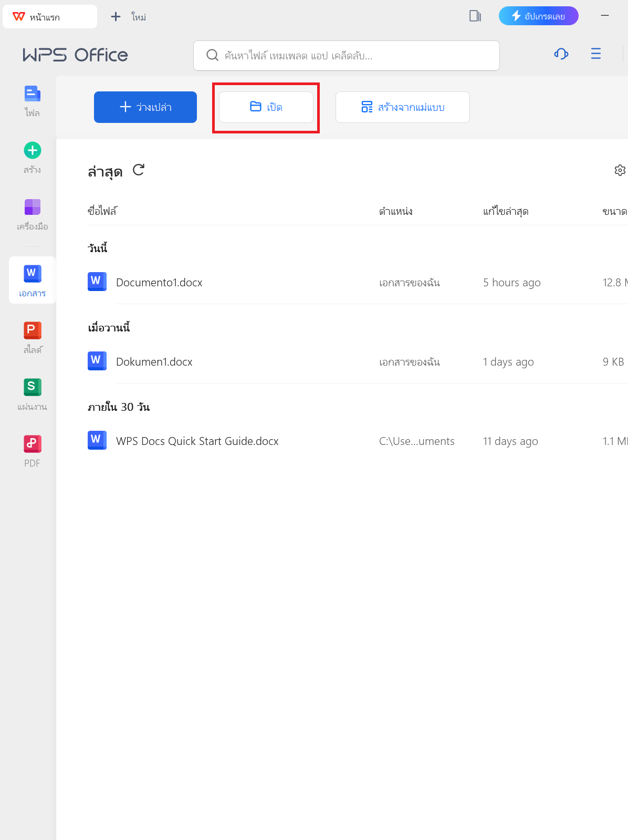The image size is (628, 840).
Task: Click the green สร้าง (Create) plus icon
Action: 33,151
